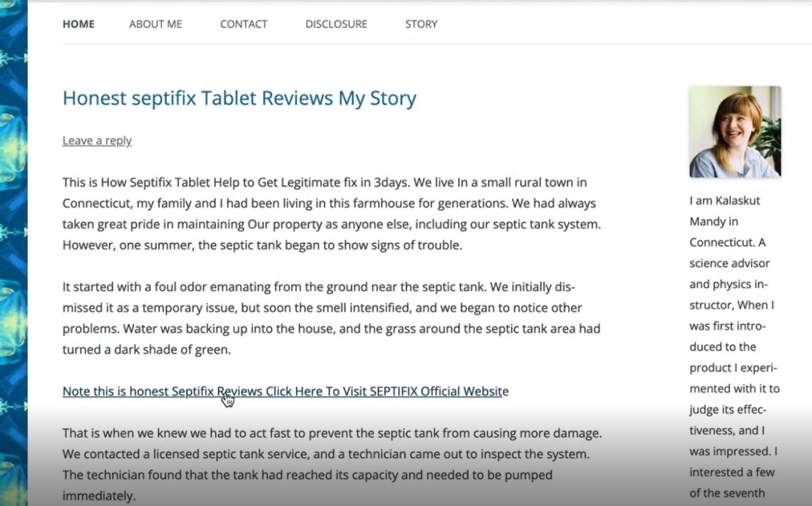Click the paragraph starting "This is How Septifix"
812x506 pixels.
[331, 214]
